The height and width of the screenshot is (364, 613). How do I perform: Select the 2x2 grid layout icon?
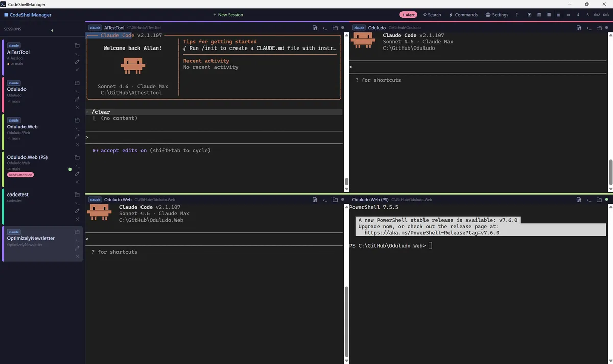[x=558, y=15]
